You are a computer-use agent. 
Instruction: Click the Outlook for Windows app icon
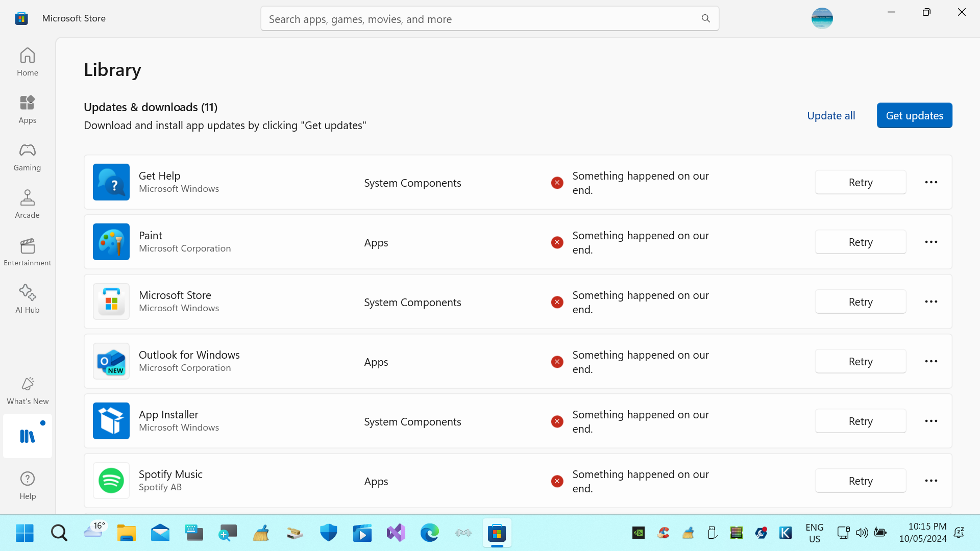111,361
